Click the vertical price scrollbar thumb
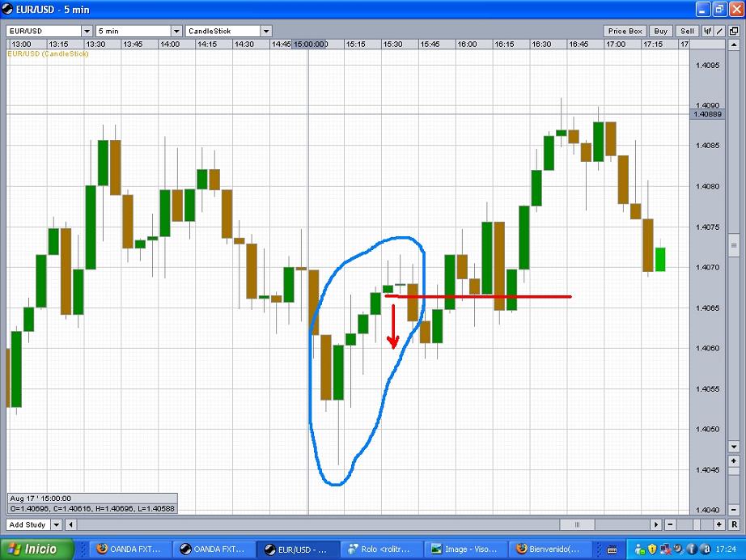The image size is (746, 560). (x=734, y=246)
